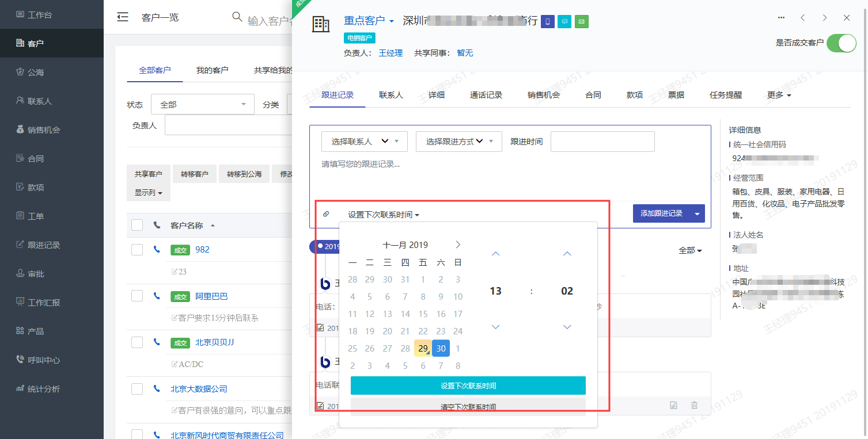Click the 添加跟进记录 button

point(661,213)
